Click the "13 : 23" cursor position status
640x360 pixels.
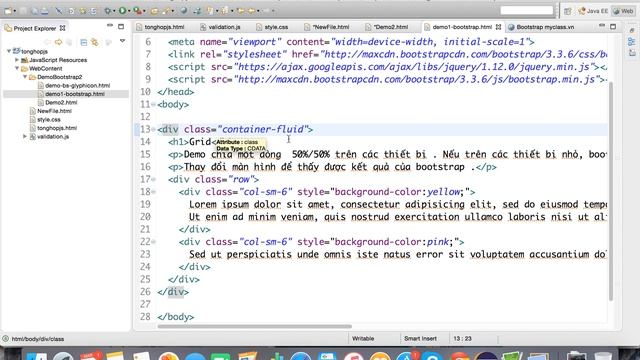coord(462,339)
